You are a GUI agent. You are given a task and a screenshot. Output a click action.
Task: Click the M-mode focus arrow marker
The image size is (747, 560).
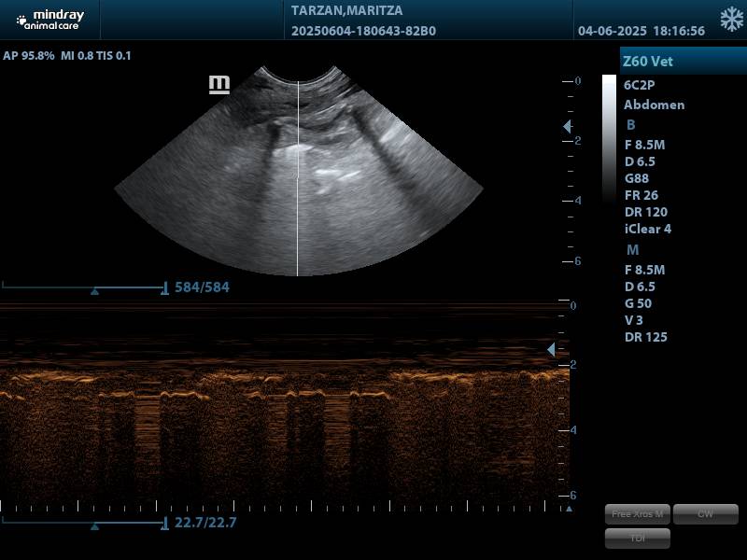tap(551, 349)
